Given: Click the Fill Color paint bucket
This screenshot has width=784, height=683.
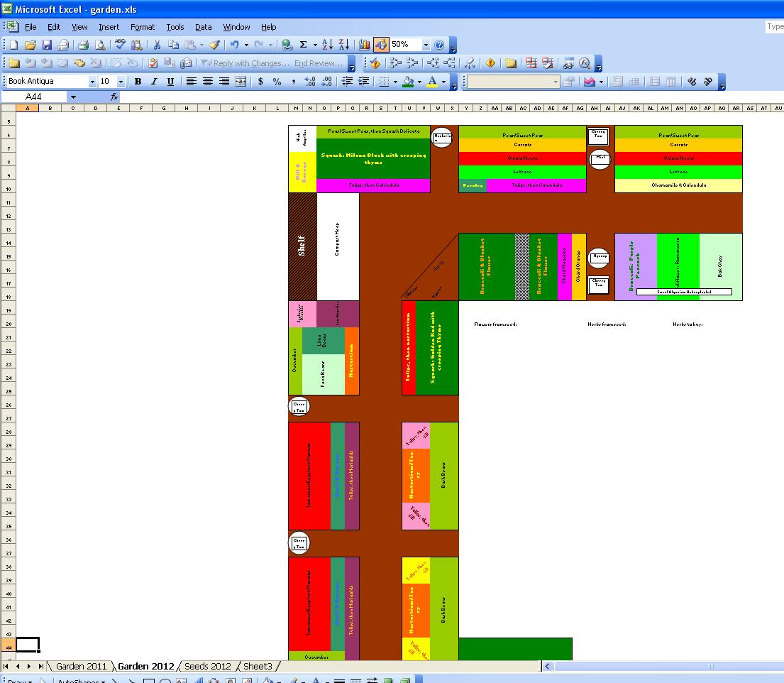Looking at the screenshot, I should pyautogui.click(x=407, y=82).
